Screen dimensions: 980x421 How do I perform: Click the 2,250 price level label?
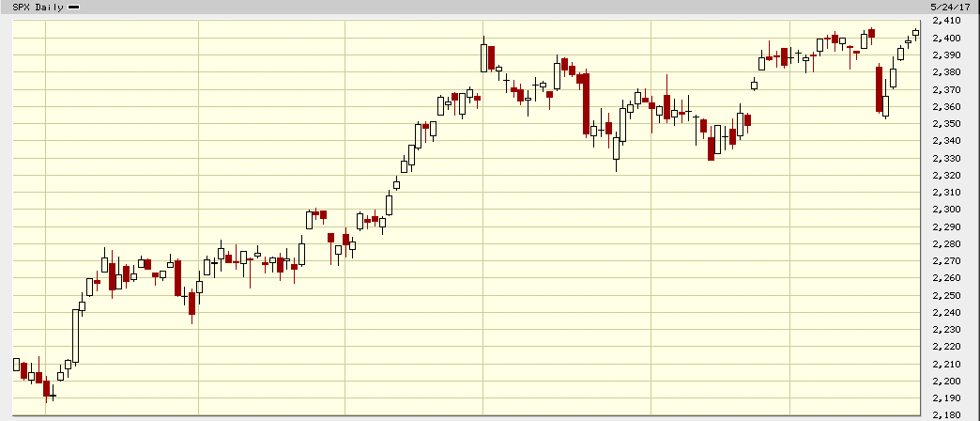[x=946, y=295]
